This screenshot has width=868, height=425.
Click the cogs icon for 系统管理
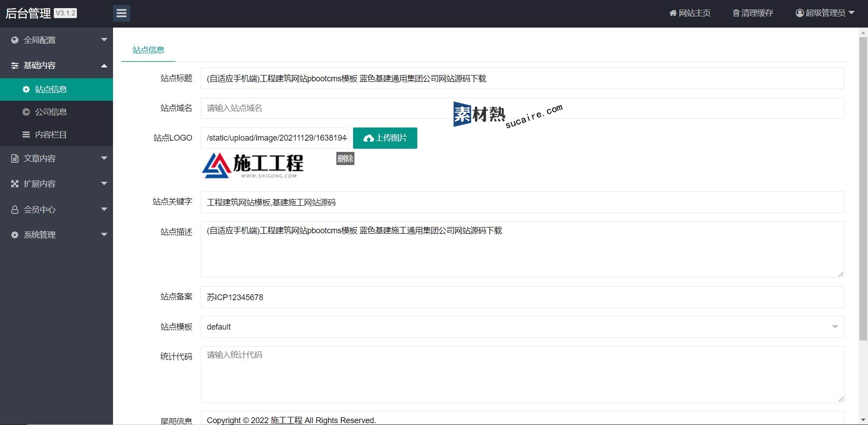pyautogui.click(x=15, y=235)
